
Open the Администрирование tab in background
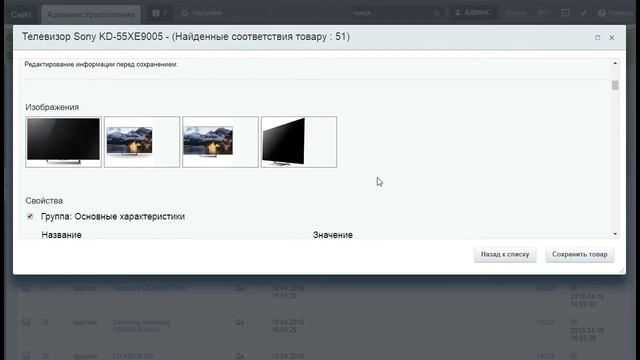91,14
